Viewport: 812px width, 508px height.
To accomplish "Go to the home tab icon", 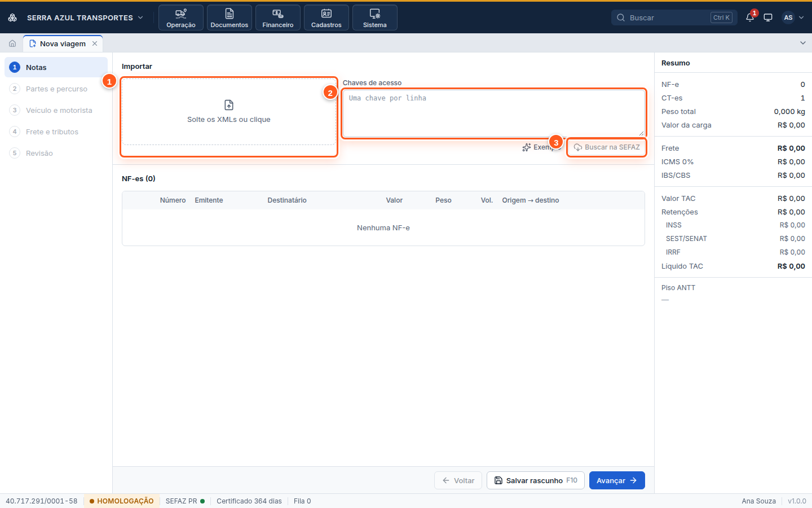I will [x=12, y=43].
